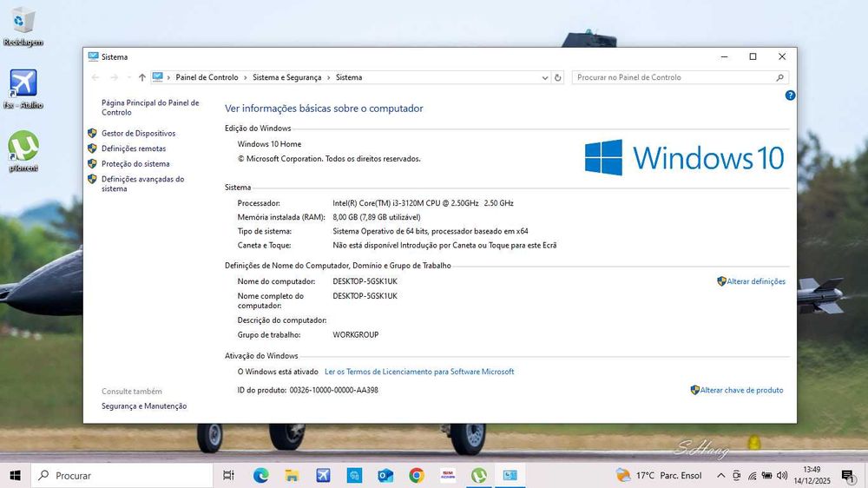Switch to µTorrent on the taskbar

click(479, 475)
